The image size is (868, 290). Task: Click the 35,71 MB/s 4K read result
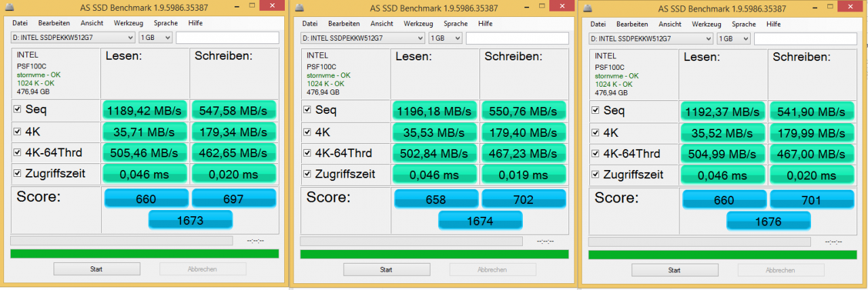145,132
